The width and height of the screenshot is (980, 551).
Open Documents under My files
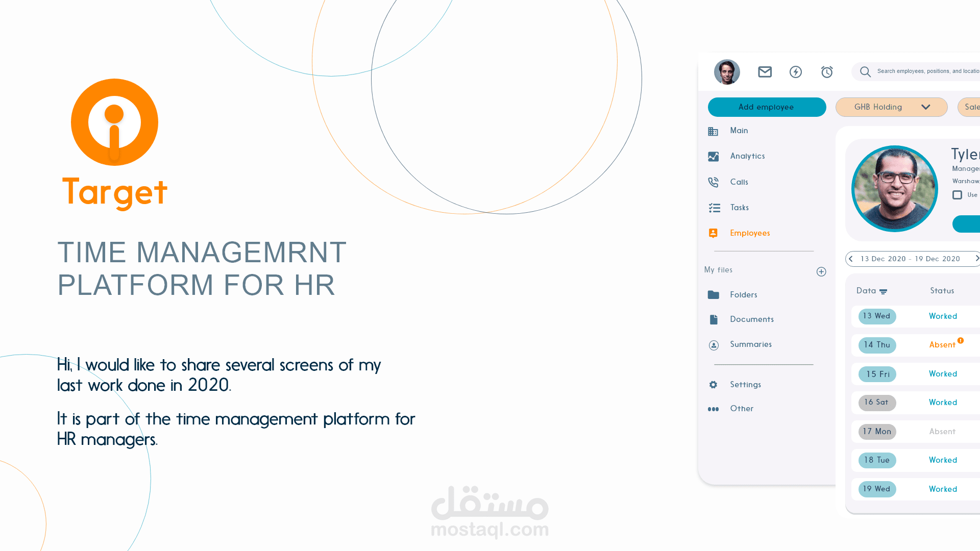coord(752,319)
